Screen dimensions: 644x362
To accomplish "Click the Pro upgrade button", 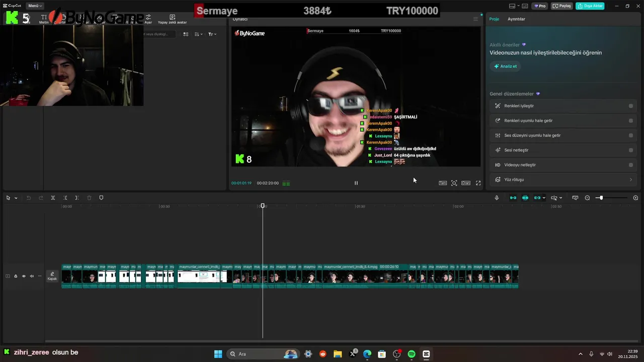I will click(540, 6).
